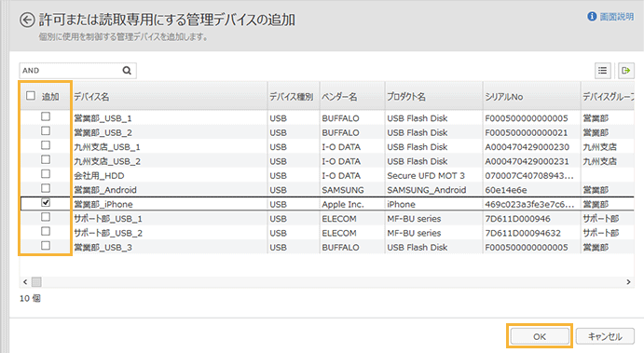Uncheck the 営業部_iPhone checkbox
Viewport: 644px width, 353px height.
[x=46, y=203]
